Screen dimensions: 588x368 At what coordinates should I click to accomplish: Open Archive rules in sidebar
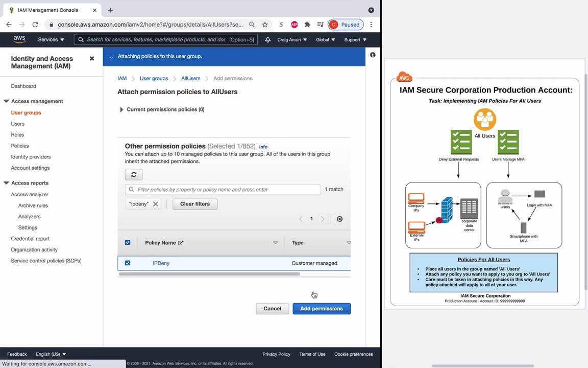[33, 205]
